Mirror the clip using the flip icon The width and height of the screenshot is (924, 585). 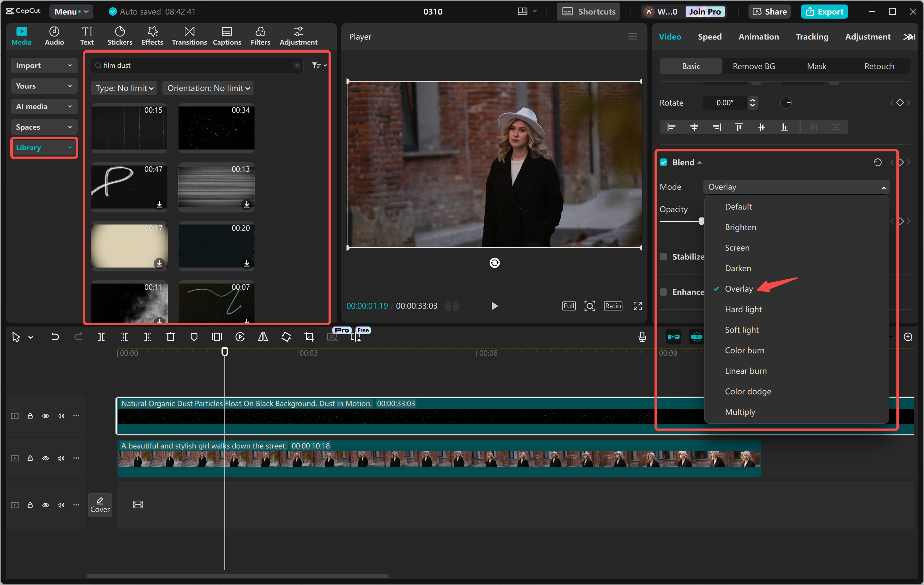[263, 337]
